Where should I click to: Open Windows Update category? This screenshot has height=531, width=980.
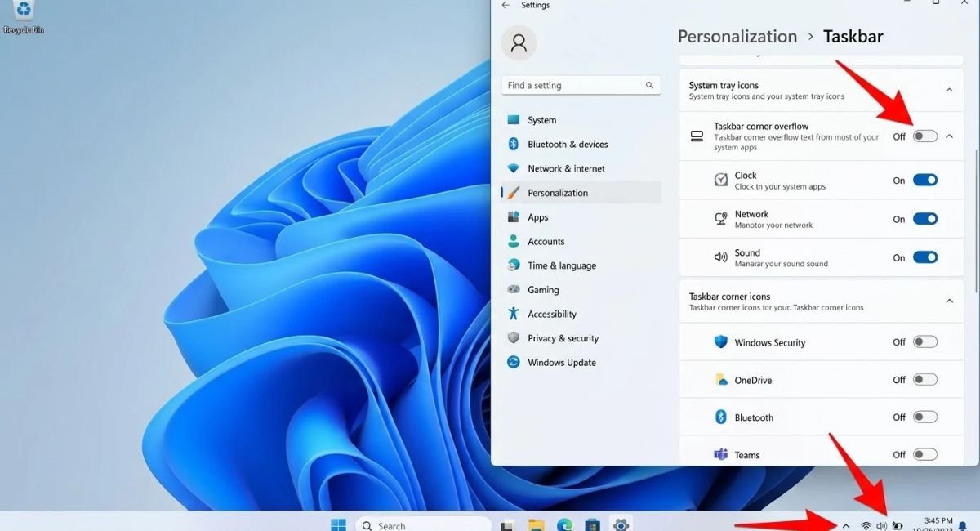click(581, 363)
